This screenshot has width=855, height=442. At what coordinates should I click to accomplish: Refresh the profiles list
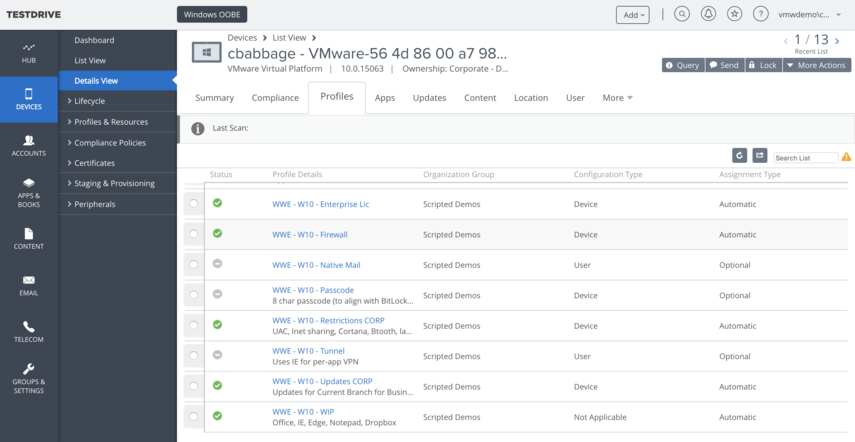coord(739,156)
